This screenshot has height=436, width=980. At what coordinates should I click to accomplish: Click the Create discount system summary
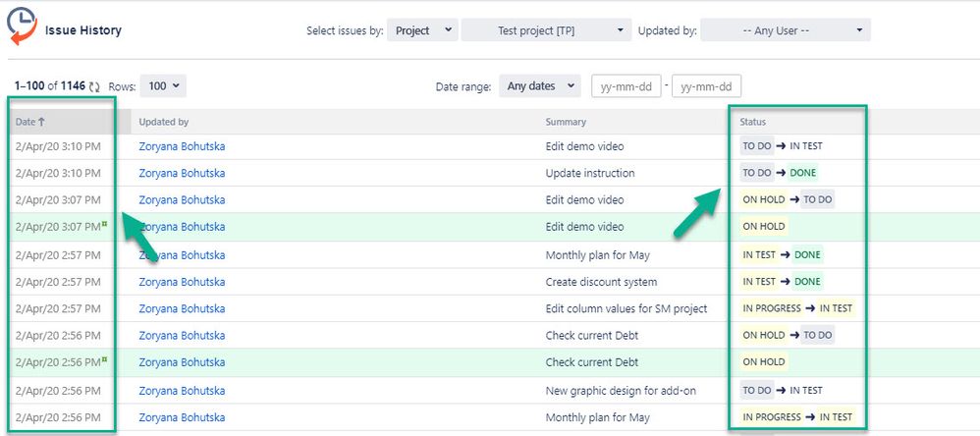coord(601,282)
